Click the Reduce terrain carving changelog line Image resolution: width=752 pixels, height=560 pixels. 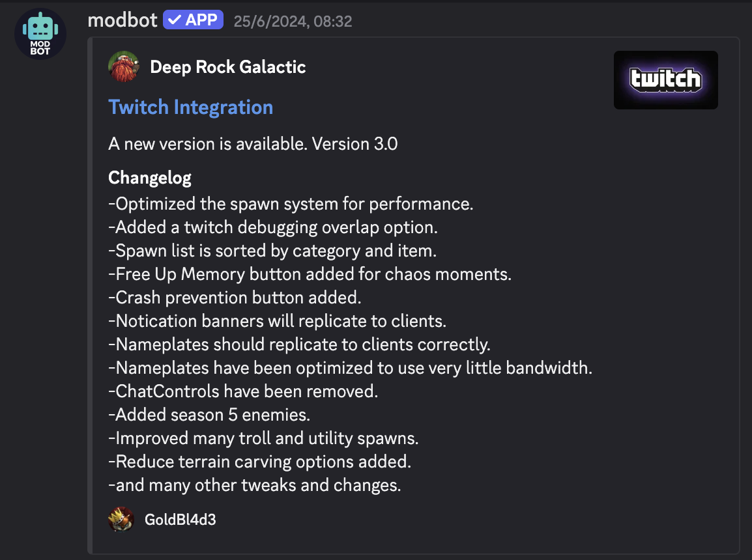(x=259, y=462)
